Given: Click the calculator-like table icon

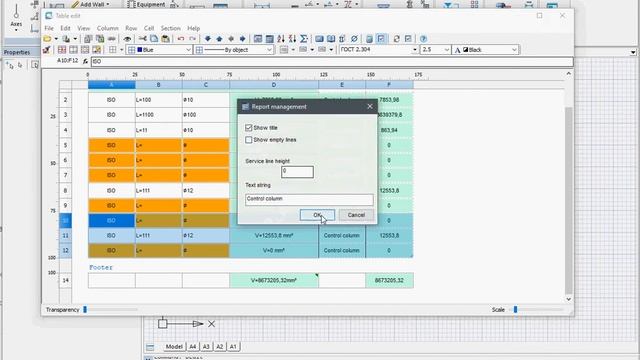Looking at the screenshot, I should coord(269,39).
